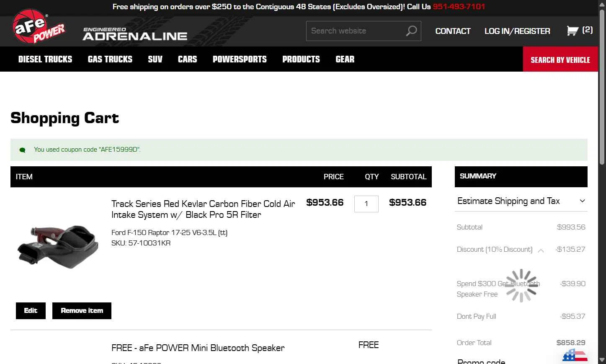
Task: Click the Subtotal value $993.56
Action: (571, 227)
